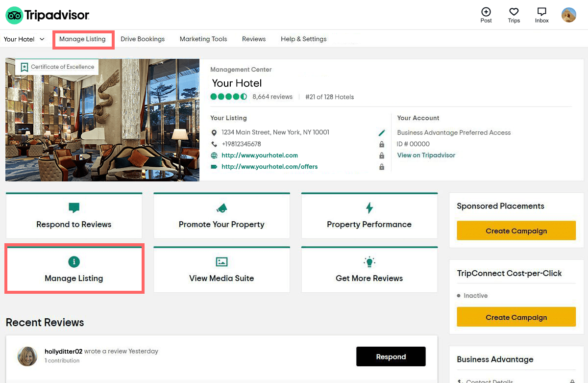
Task: Click the ID # 00000 text
Action: 413,144
